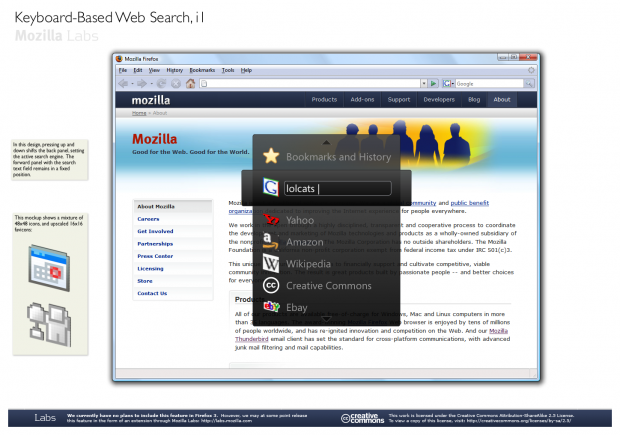Switch to the Add-ons tab on mozilla site
Image resolution: width=620 pixels, height=435 pixels.
[362, 100]
